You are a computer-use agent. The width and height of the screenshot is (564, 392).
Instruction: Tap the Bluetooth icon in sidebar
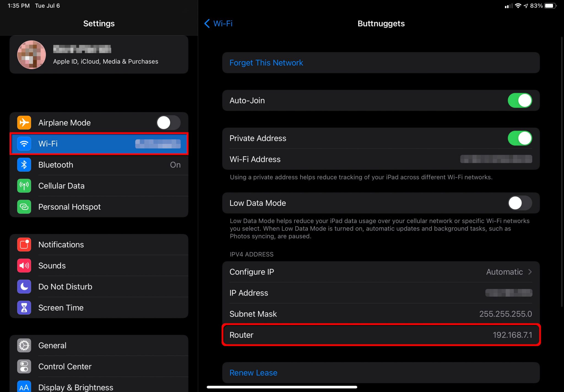coord(24,165)
